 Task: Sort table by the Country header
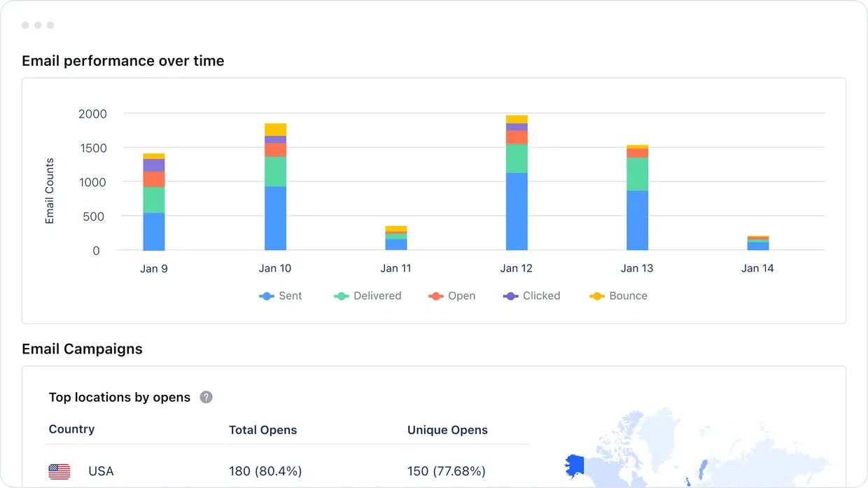71,429
